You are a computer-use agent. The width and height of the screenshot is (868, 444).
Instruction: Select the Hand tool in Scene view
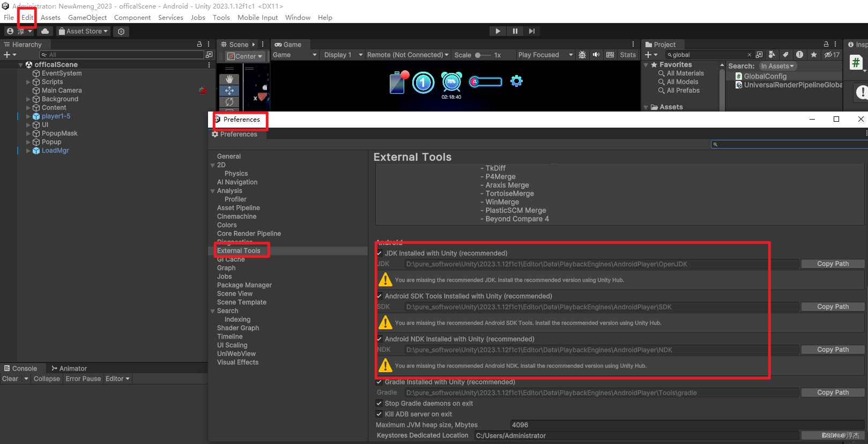(x=229, y=79)
